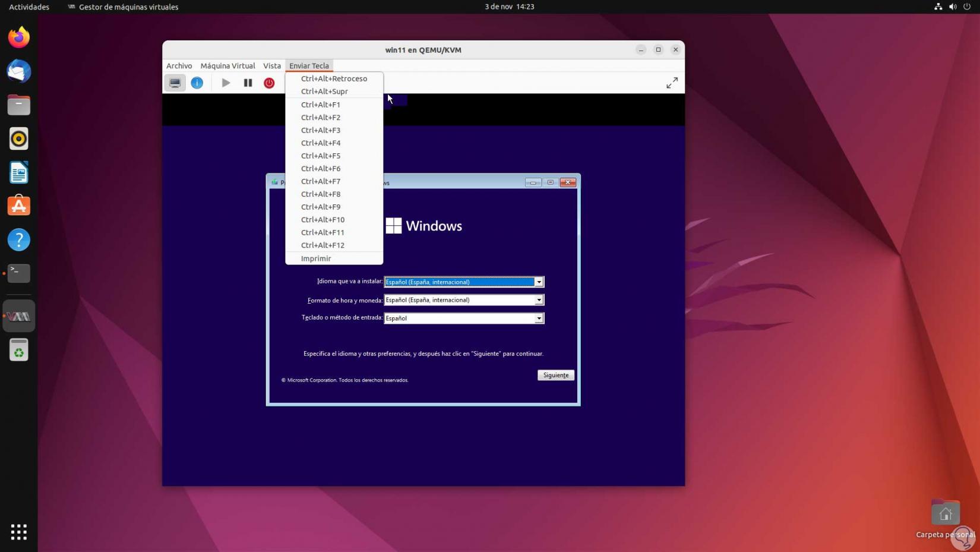Click the graphical console monitor icon
Screen dimensions: 980x552
[x=175, y=83]
